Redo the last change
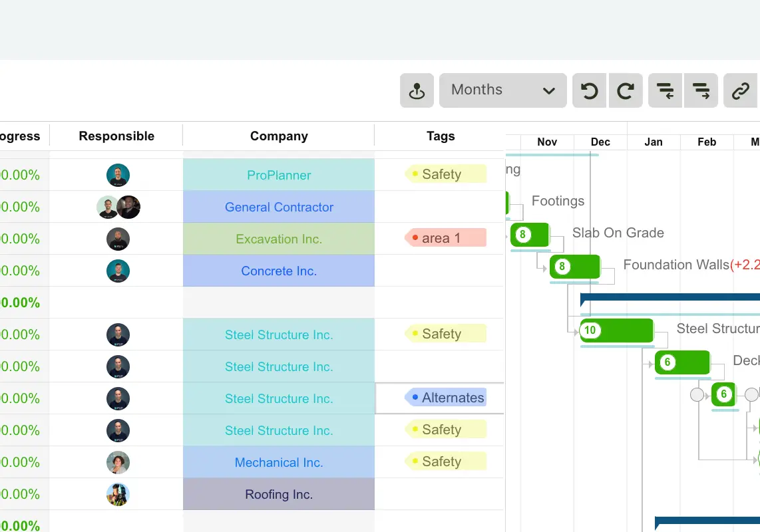This screenshot has height=532, width=760. tap(625, 90)
